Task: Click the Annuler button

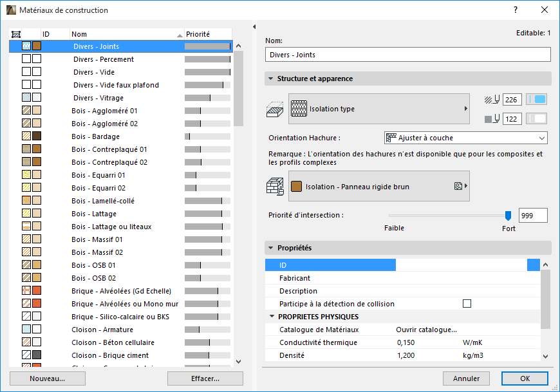Action: click(x=467, y=378)
